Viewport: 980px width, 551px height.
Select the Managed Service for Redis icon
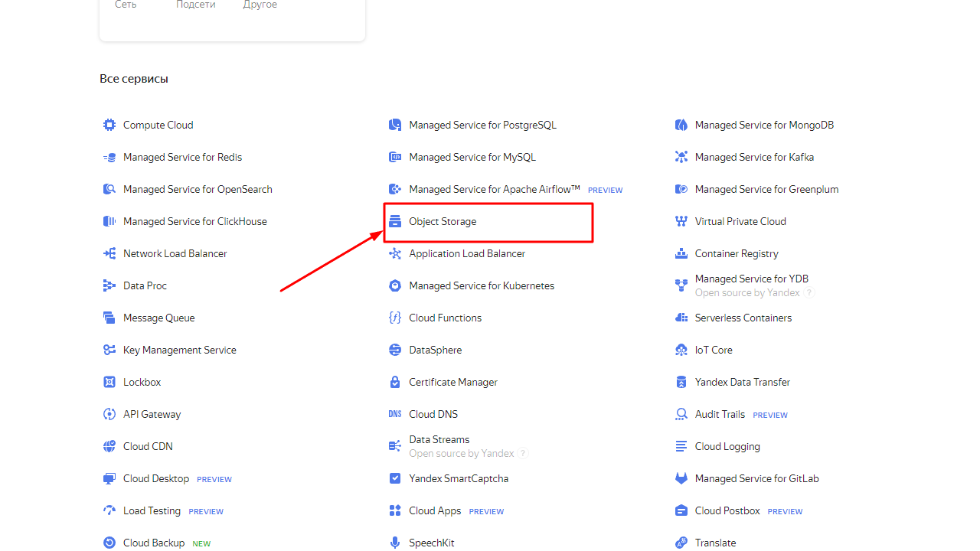coord(109,157)
